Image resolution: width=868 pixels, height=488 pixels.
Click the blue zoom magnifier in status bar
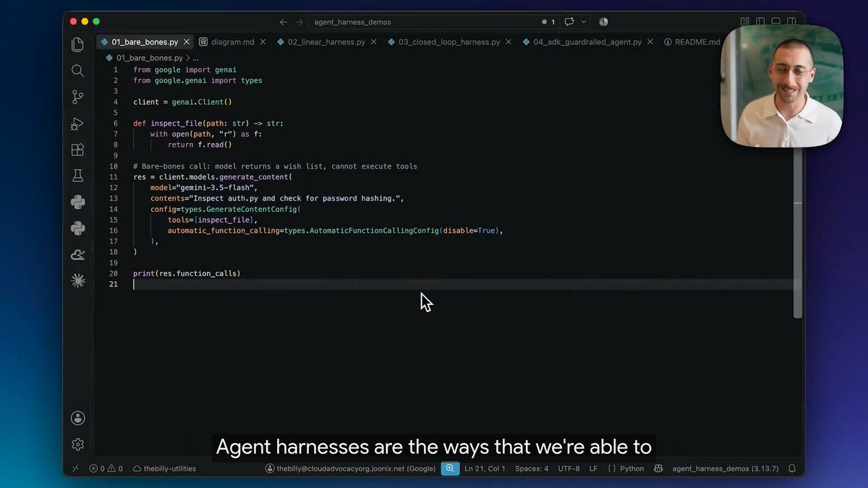click(x=450, y=468)
